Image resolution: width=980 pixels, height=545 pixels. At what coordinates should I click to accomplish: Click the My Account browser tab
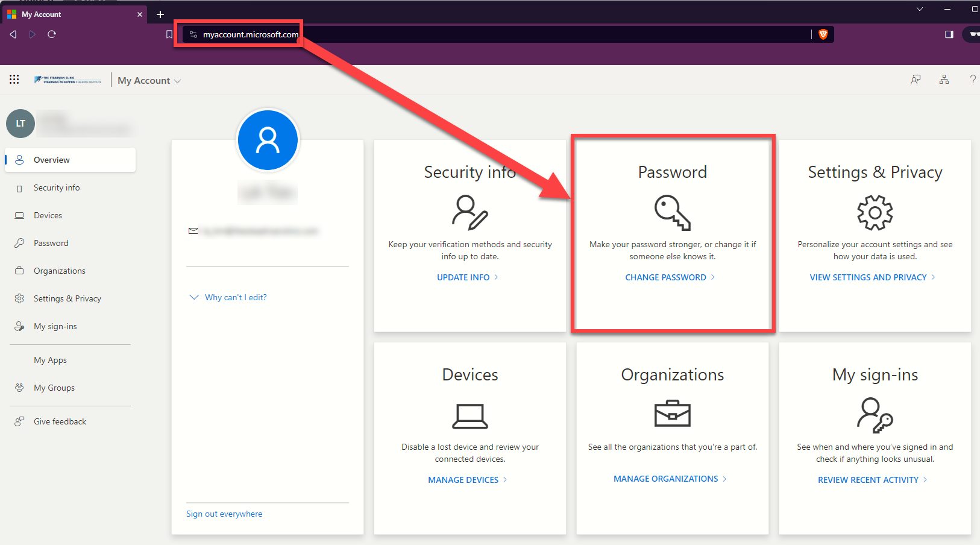click(x=75, y=14)
